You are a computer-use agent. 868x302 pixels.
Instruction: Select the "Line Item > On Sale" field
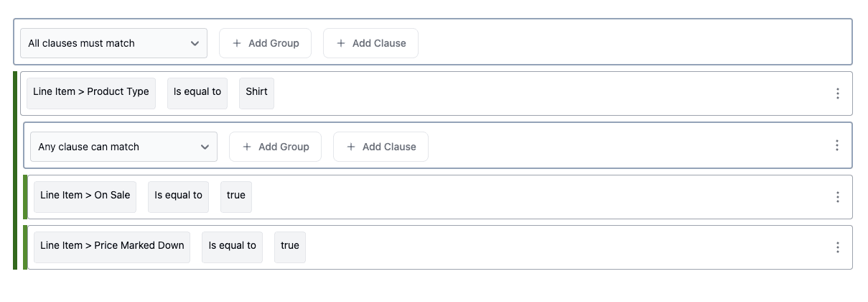85,196
